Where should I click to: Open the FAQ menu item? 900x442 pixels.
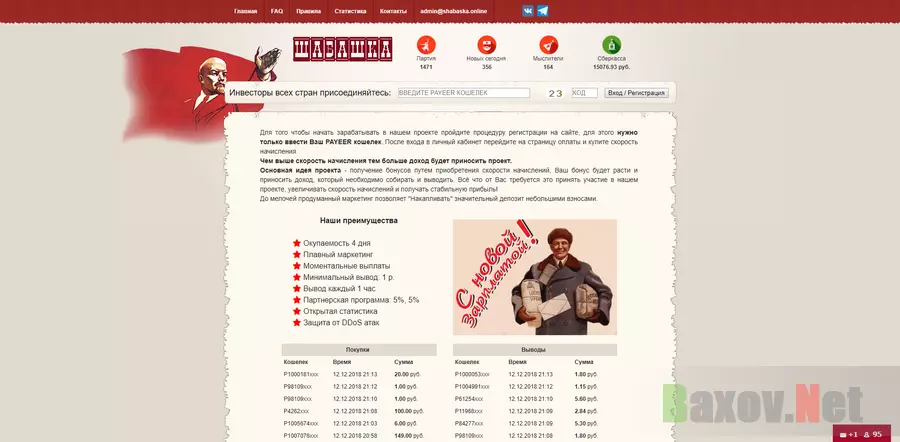click(277, 11)
